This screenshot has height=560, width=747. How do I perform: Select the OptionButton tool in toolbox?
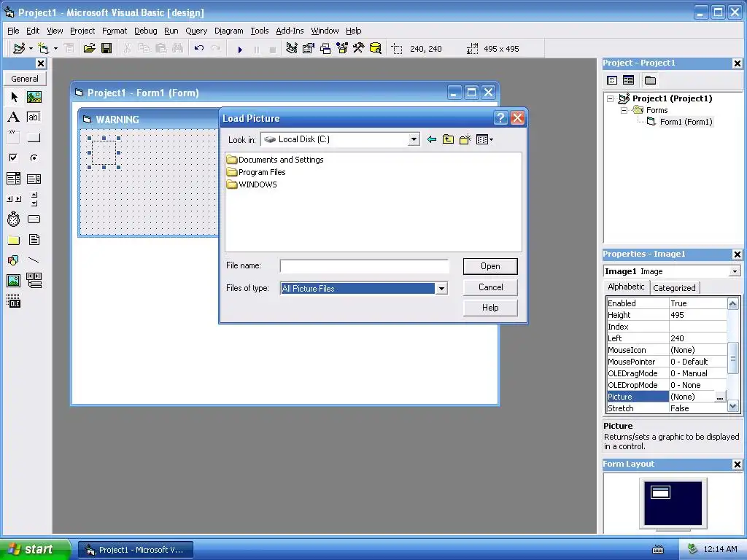pyautogui.click(x=34, y=157)
